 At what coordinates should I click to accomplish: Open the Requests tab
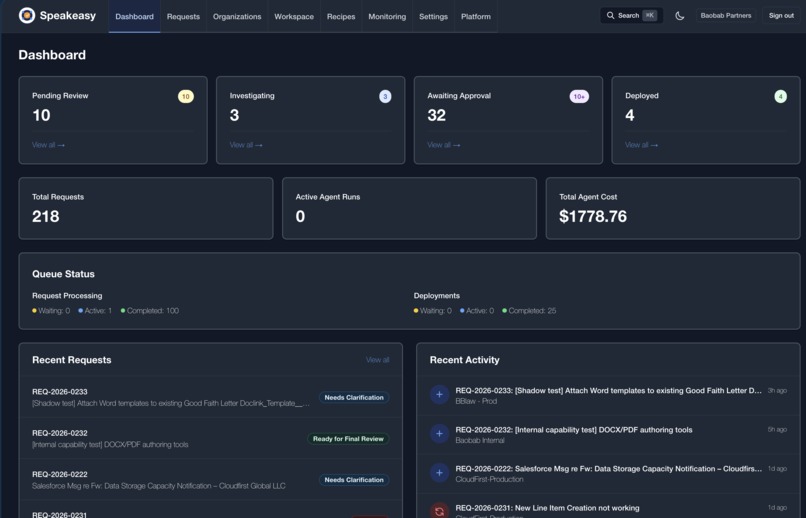[x=183, y=16]
